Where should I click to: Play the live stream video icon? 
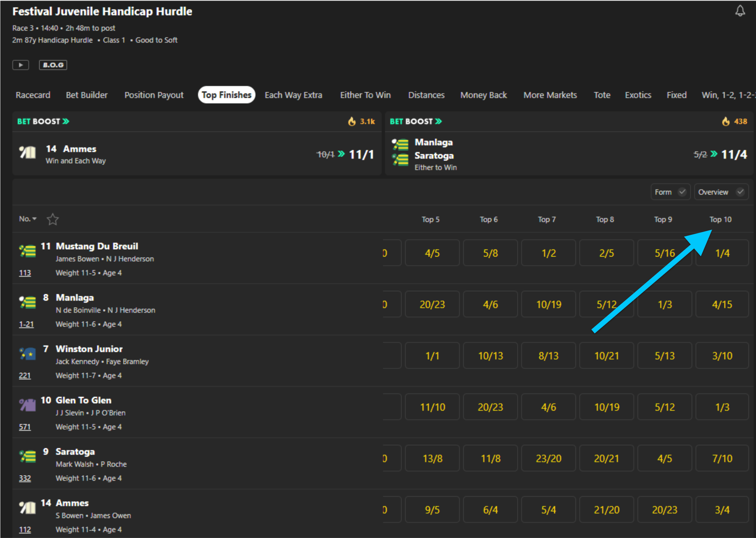pyautogui.click(x=21, y=65)
